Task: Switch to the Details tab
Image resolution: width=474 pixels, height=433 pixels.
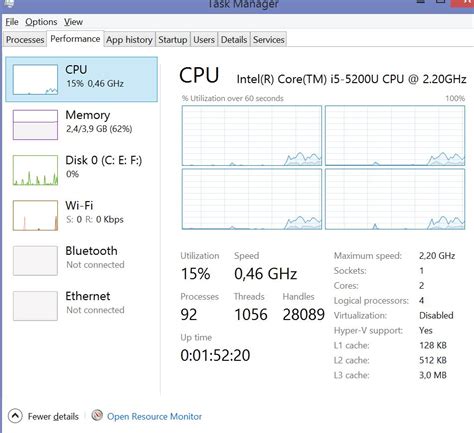Action: tap(234, 40)
